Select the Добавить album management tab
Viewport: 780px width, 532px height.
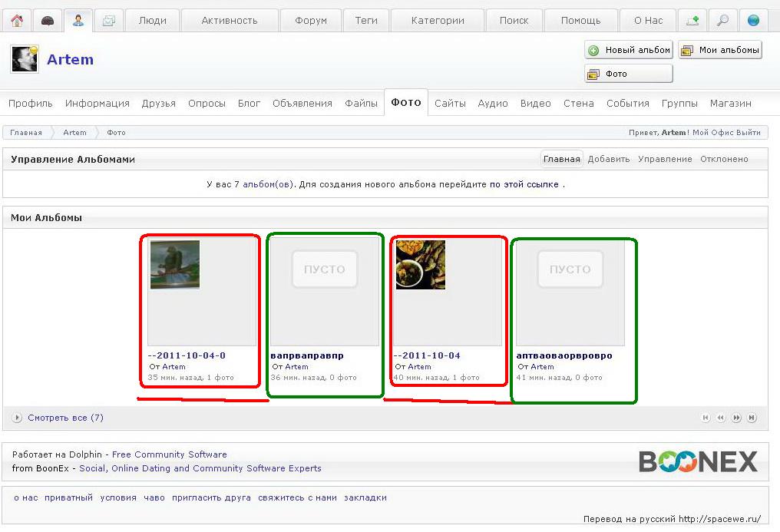(609, 159)
